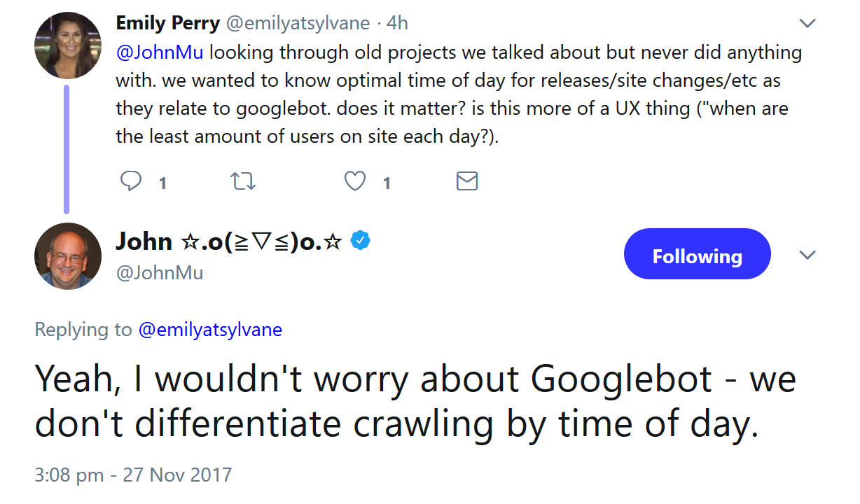Click John's profile picture
Viewport: 860px width, 504px height.
pyautogui.click(x=68, y=256)
